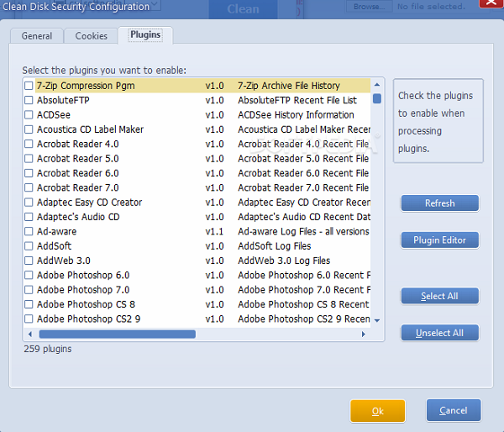Select the 7-Zip Compression Pgm row name
This screenshot has height=432, width=504.
click(86, 86)
